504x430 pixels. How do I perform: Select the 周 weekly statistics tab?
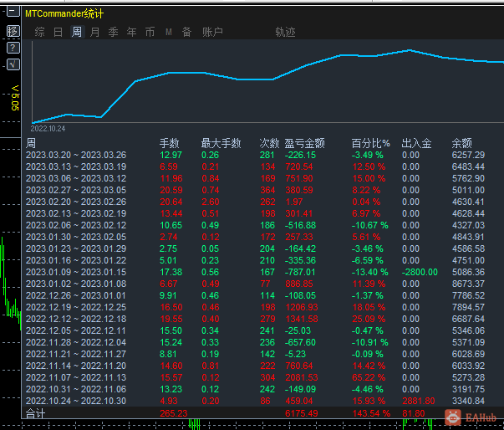pos(77,32)
